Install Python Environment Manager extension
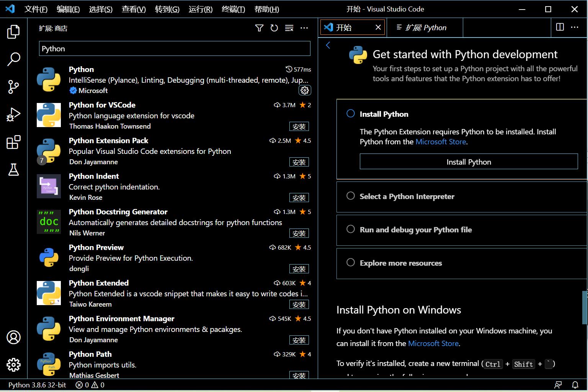Screen dimensions: 588x392 299,340
